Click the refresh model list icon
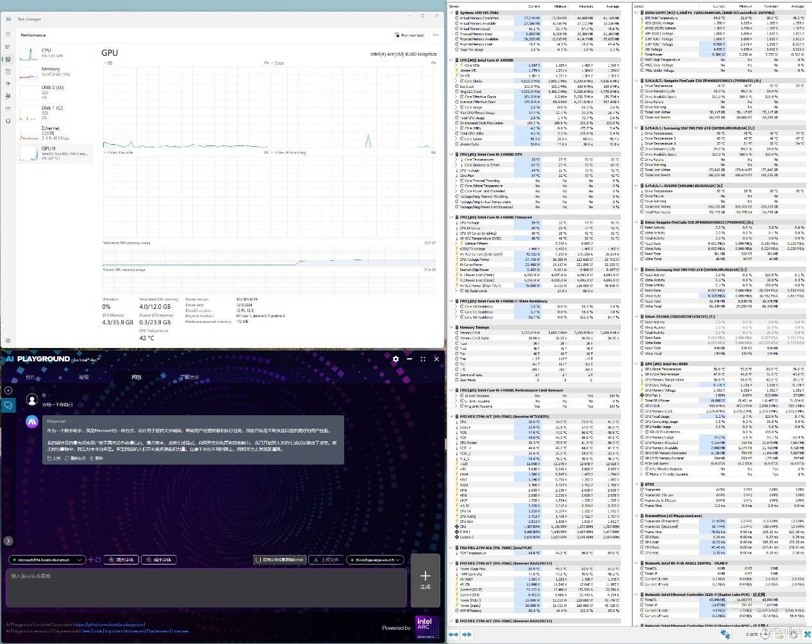Image resolution: width=812 pixels, height=644 pixels. (x=98, y=559)
